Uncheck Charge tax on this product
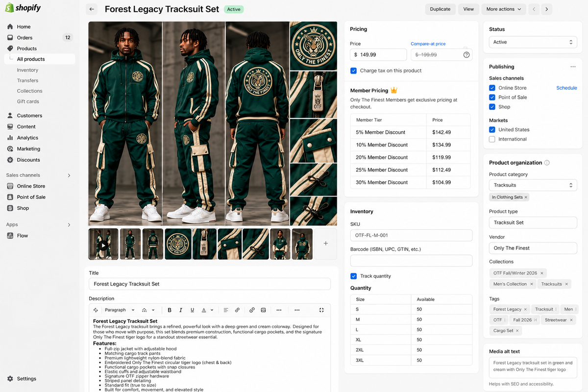The image size is (588, 392). (x=353, y=71)
